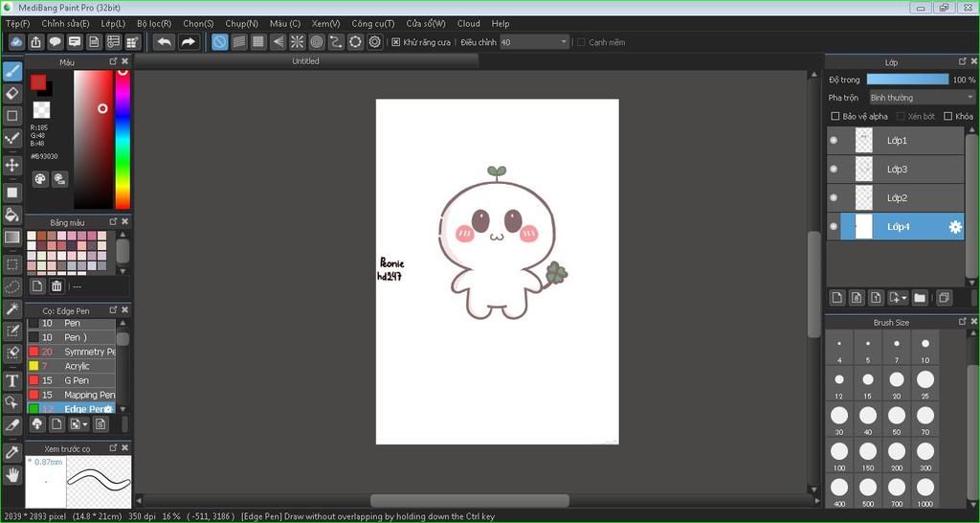Toggle the Khử răng cưa checkbox

click(x=395, y=42)
